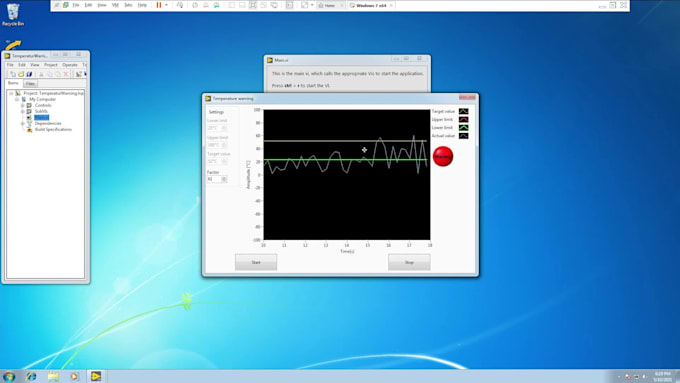Viewport: 680px width, 383px height.
Task: Open Tabs menu in VMware toolbar
Action: tap(128, 5)
